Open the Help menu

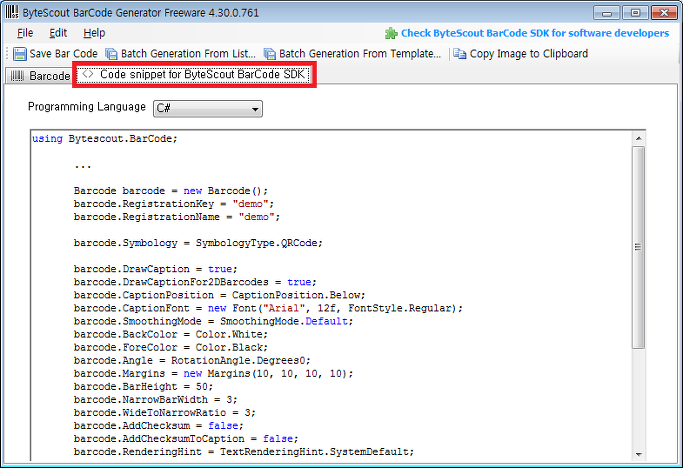coord(94,33)
